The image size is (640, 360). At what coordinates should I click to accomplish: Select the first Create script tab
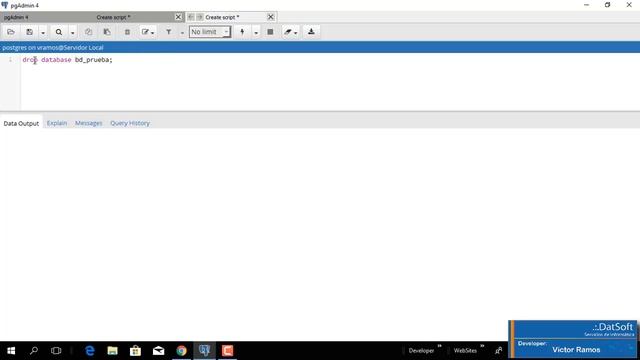[113, 17]
